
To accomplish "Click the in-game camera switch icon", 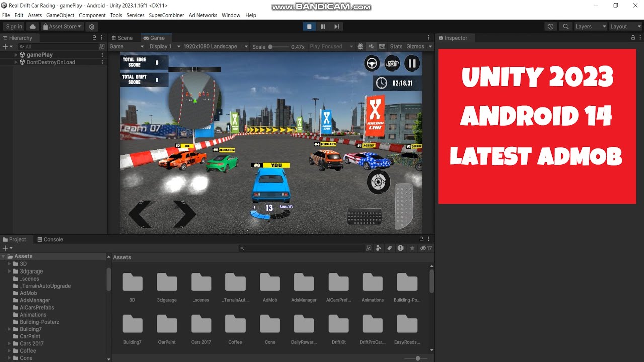I will click(392, 63).
